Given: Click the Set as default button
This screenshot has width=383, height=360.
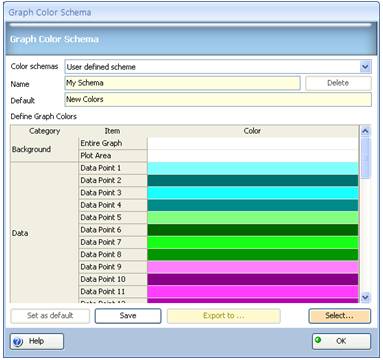Looking at the screenshot, I should pyautogui.click(x=50, y=316).
